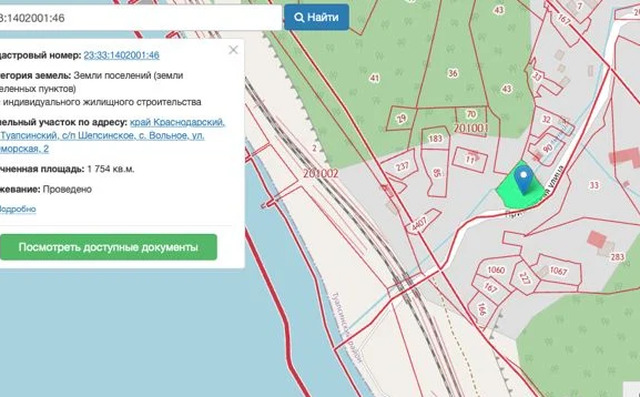Viewport: 640px width, 397px height.
Task: Click parcel label 183 on map
Action: click(x=435, y=139)
